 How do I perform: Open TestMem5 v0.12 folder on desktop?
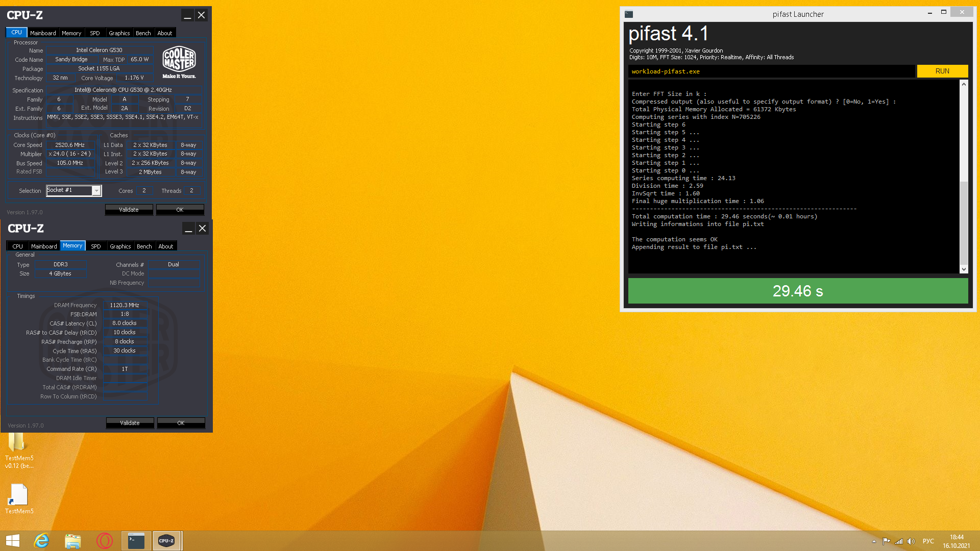(19, 450)
